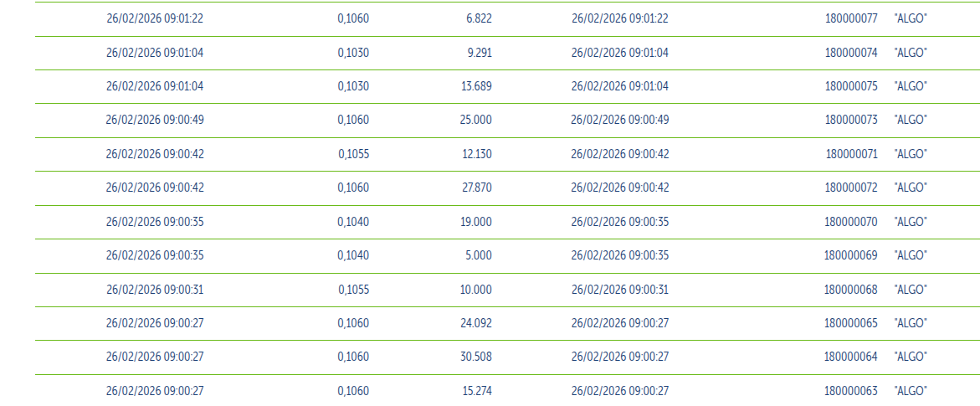The width and height of the screenshot is (980, 406).
Task: Click the volume 13.689 cell
Action: click(x=476, y=86)
